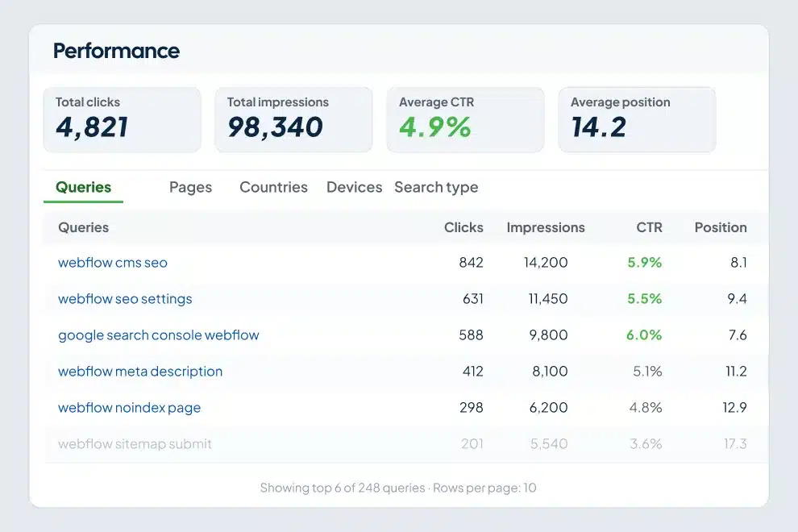Sort by the Impressions column header

(545, 227)
